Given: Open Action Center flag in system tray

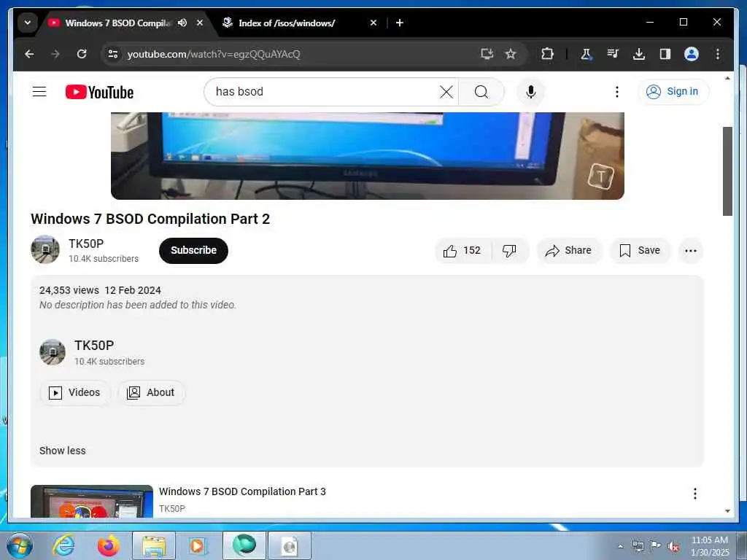Looking at the screenshot, I should (656, 546).
